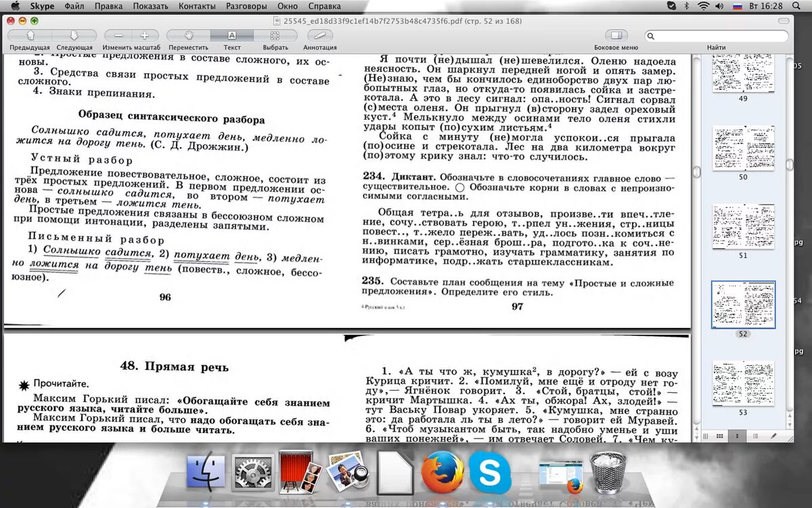Choose the Выбрать rectangular select tool
Image resolution: width=812 pixels, height=508 pixels.
(x=275, y=35)
